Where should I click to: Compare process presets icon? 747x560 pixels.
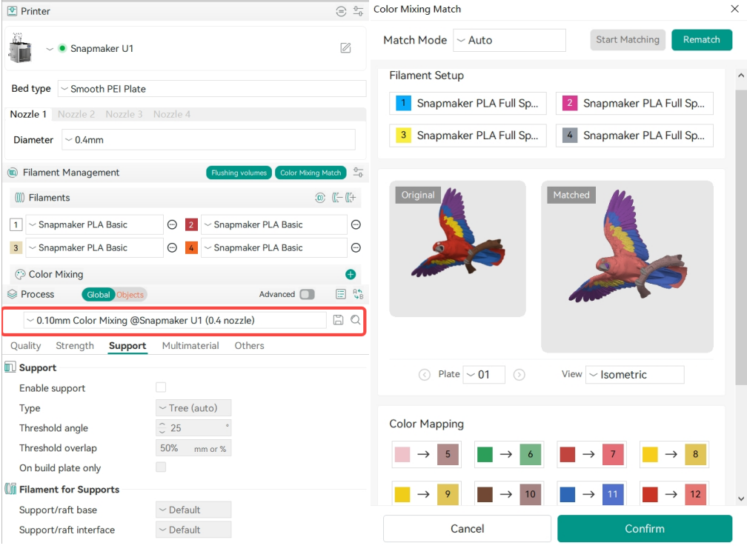tap(358, 294)
